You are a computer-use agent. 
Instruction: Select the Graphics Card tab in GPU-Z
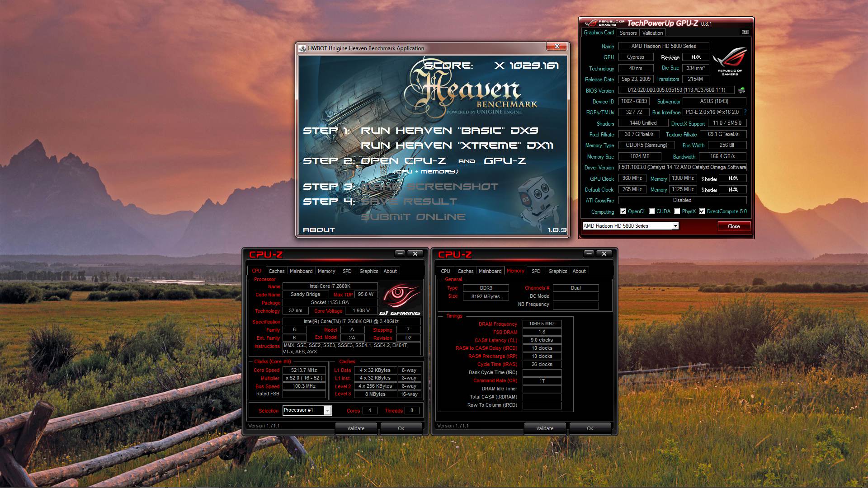click(x=599, y=33)
